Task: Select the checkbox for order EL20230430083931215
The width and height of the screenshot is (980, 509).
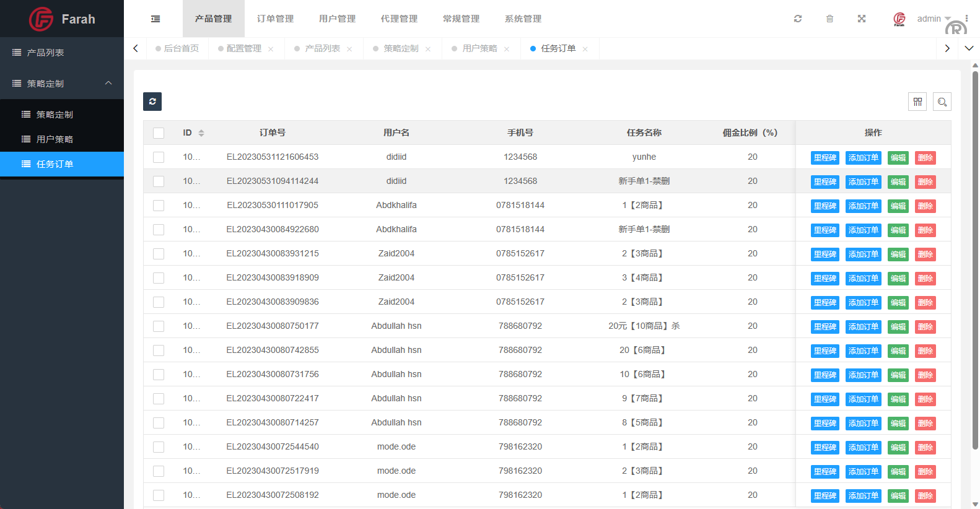Action: pos(159,254)
